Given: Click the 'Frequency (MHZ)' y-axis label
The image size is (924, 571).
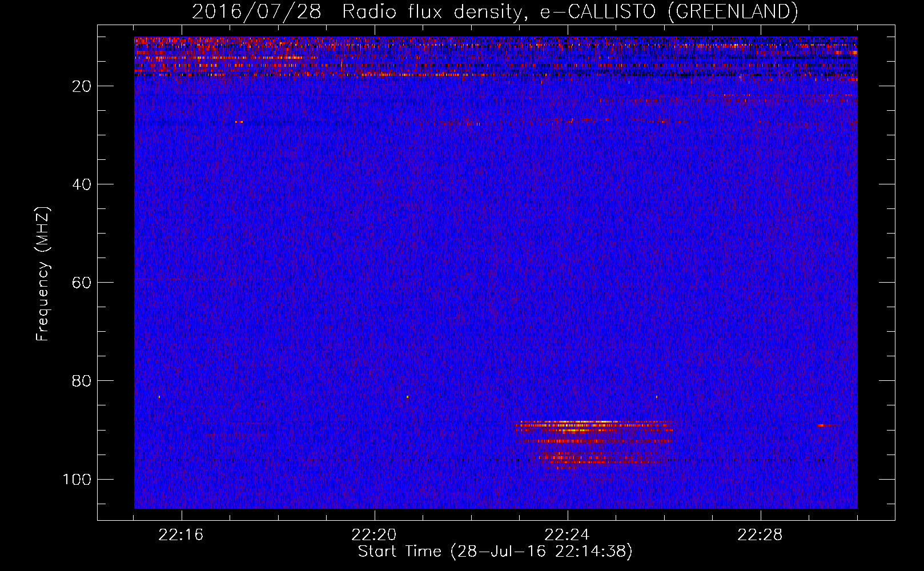Looking at the screenshot, I should click(42, 274).
